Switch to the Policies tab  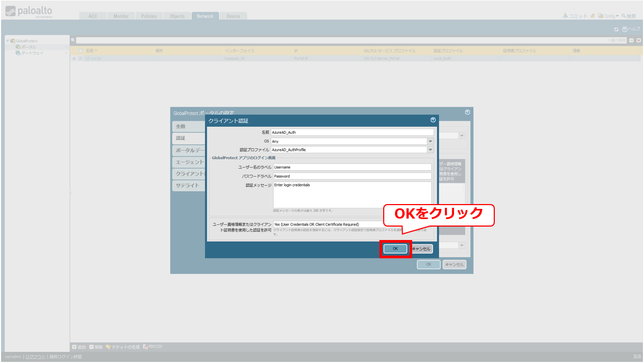point(149,16)
